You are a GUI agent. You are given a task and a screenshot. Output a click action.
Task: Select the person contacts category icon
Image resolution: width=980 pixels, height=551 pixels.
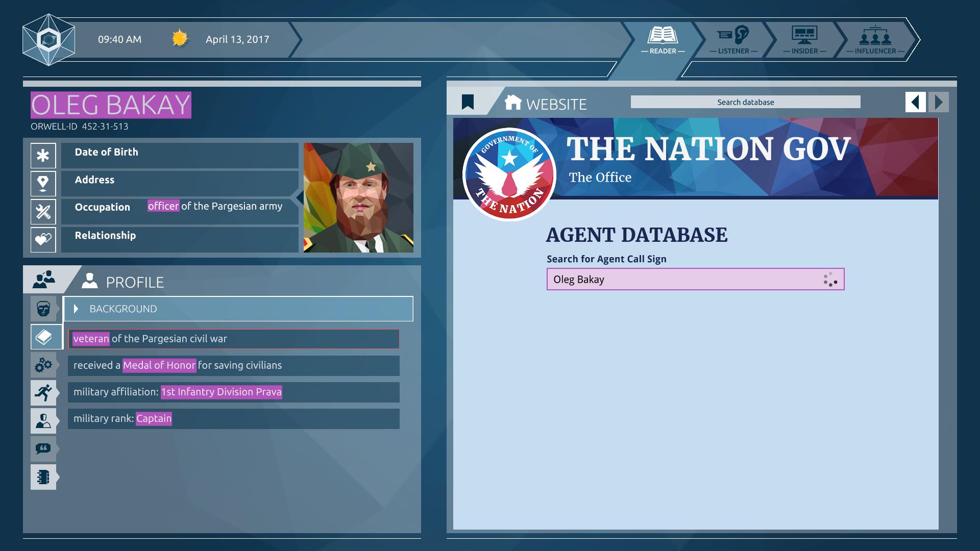point(43,421)
